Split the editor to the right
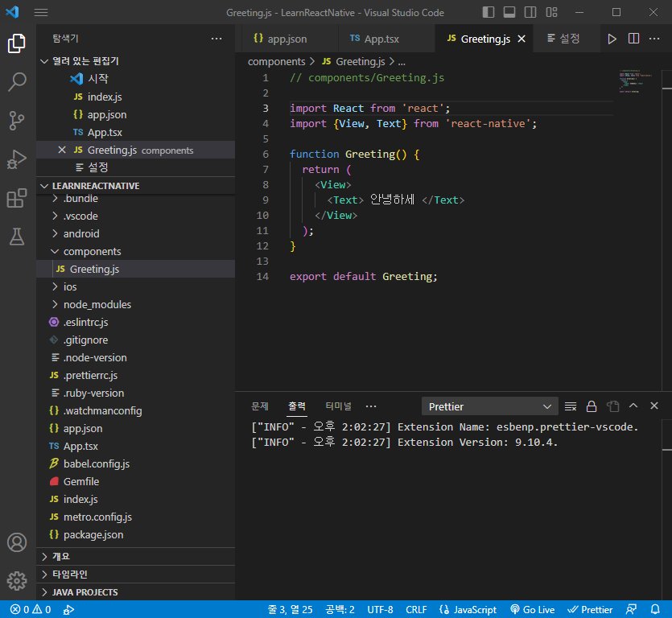 click(633, 39)
